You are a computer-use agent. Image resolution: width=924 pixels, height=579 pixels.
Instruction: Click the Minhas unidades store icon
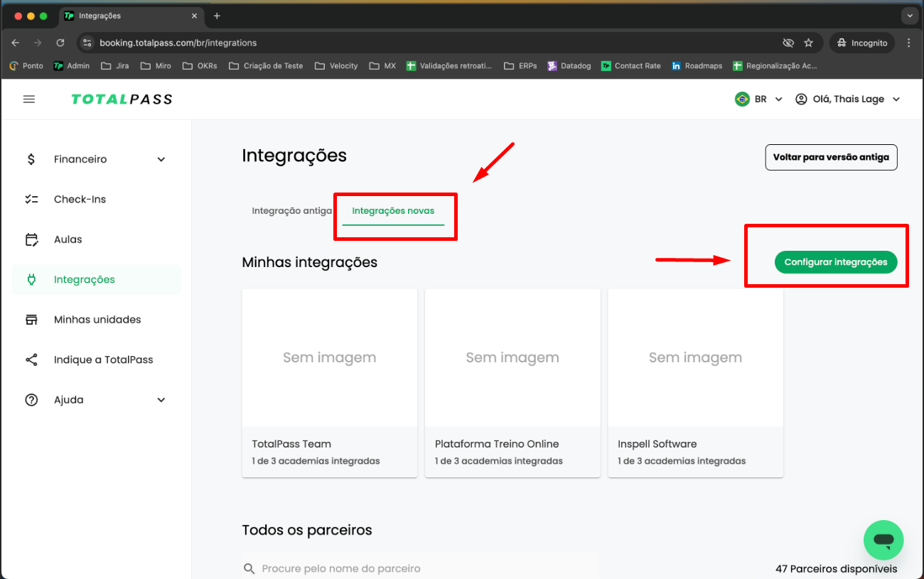pos(31,320)
